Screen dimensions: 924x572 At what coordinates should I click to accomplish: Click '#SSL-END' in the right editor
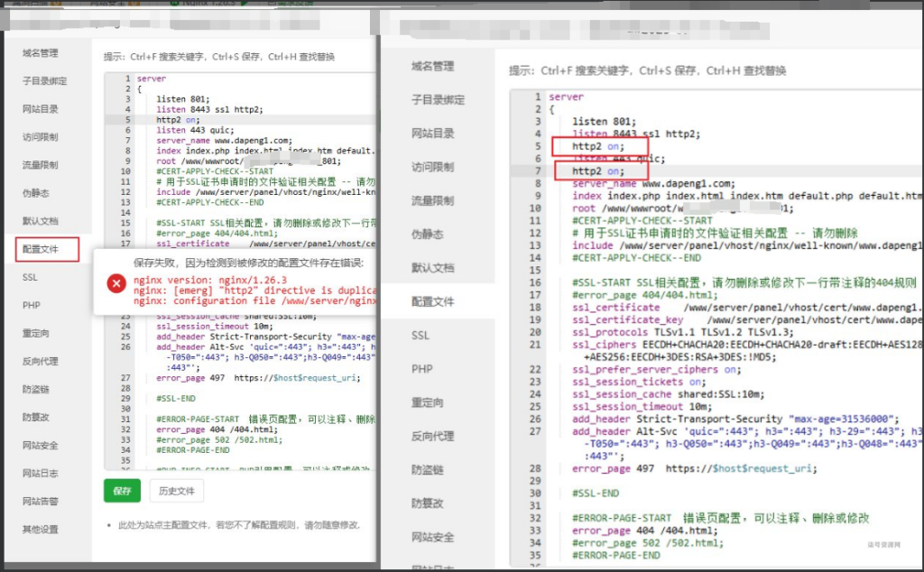pos(596,494)
